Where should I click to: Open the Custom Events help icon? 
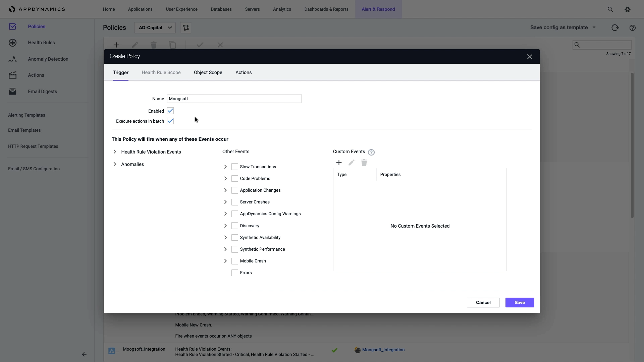(371, 152)
